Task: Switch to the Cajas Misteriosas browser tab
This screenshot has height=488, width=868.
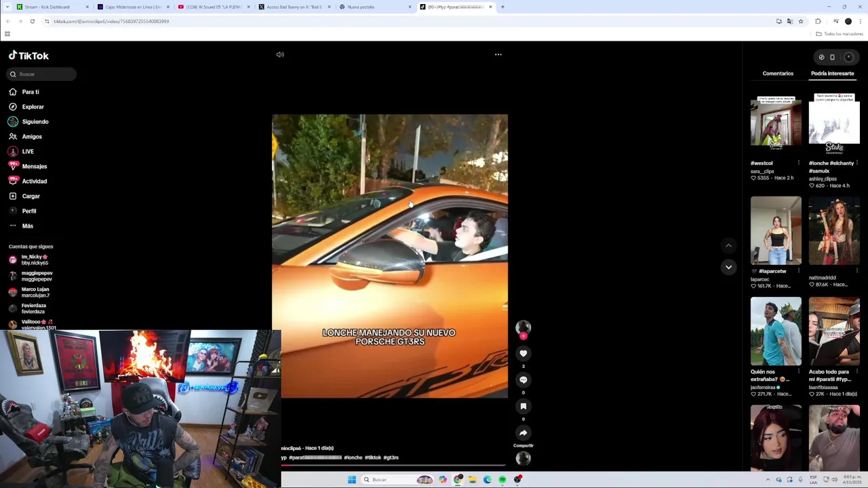Action: pos(133,7)
